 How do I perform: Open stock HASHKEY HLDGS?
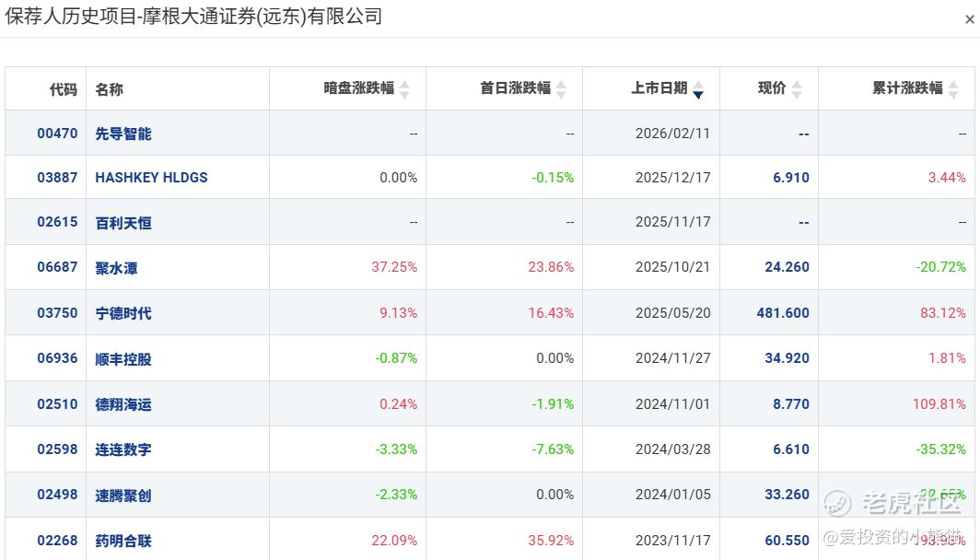[151, 178]
